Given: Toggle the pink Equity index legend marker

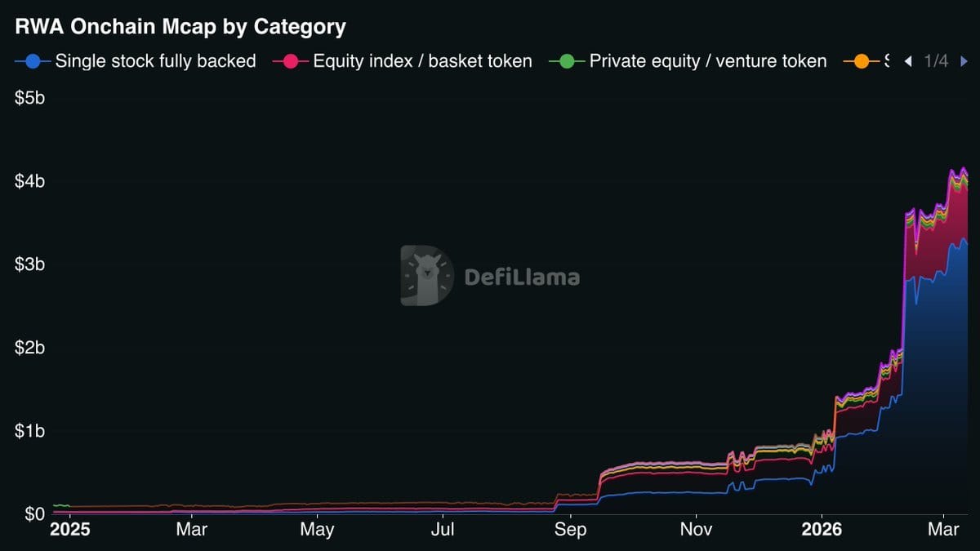Looking at the screenshot, I should point(291,61).
